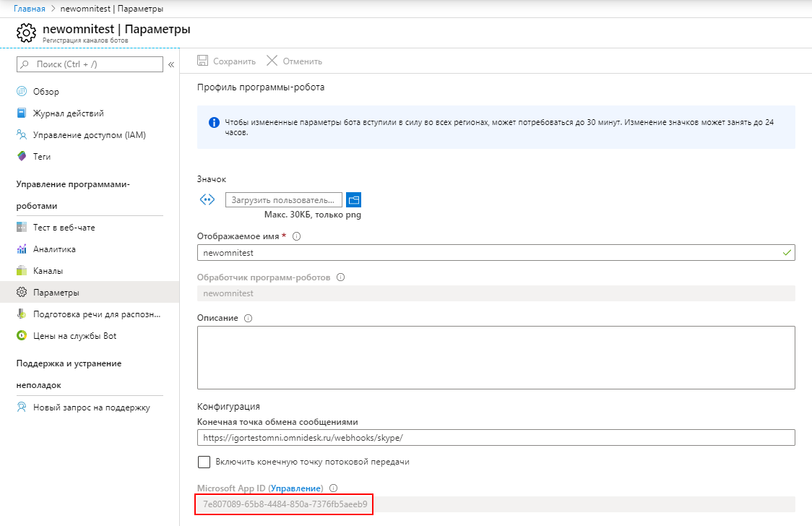
Task: Open the Теги section
Action: [x=90, y=156]
